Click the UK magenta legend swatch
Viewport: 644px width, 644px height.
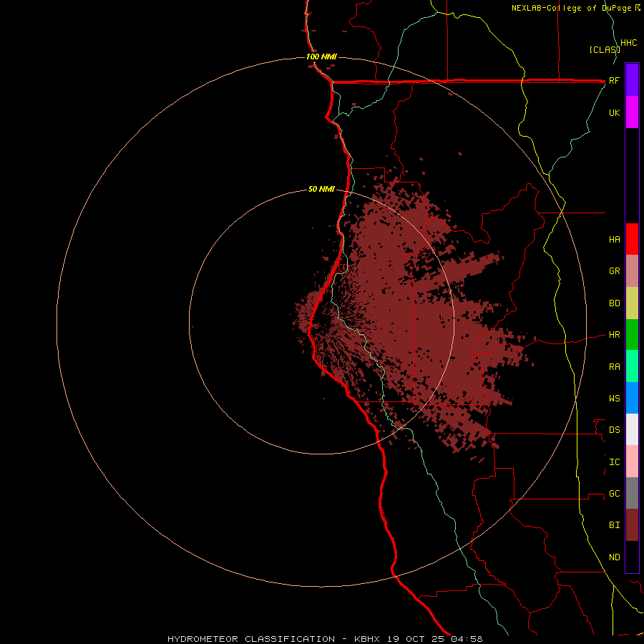[632, 112]
